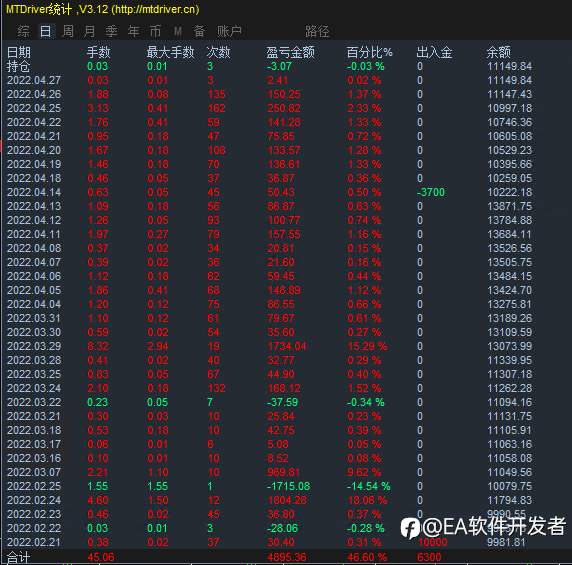
Task: Click the 2022.03.24 date cell
Action: point(34,388)
